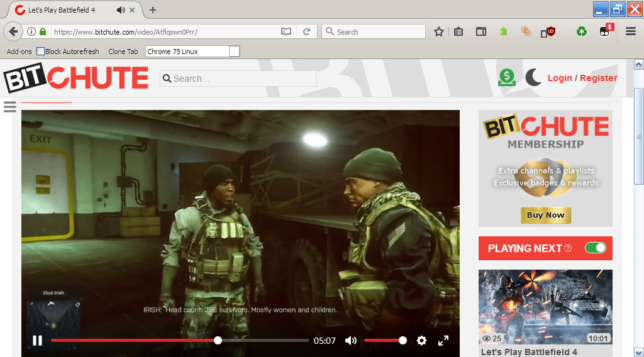Viewport: 644px width, 357px height.
Task: Click the page scrollbar up arrow
Action: pyautogui.click(x=639, y=65)
